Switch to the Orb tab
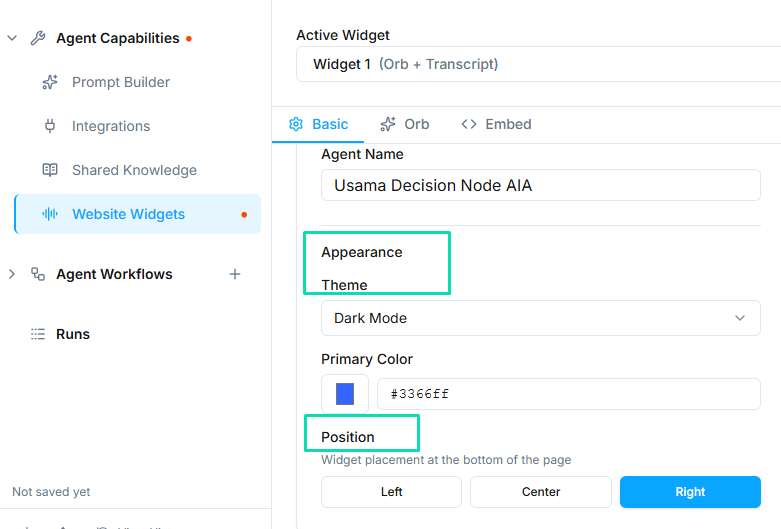 pyautogui.click(x=405, y=124)
